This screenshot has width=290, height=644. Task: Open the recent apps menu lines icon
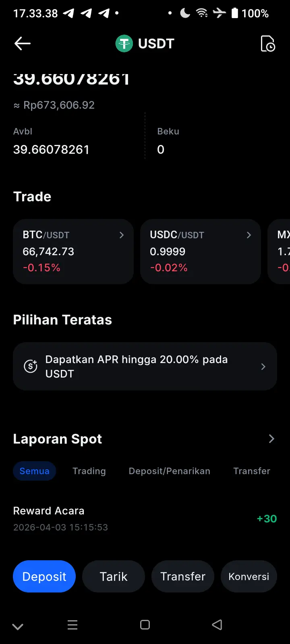[72, 625]
